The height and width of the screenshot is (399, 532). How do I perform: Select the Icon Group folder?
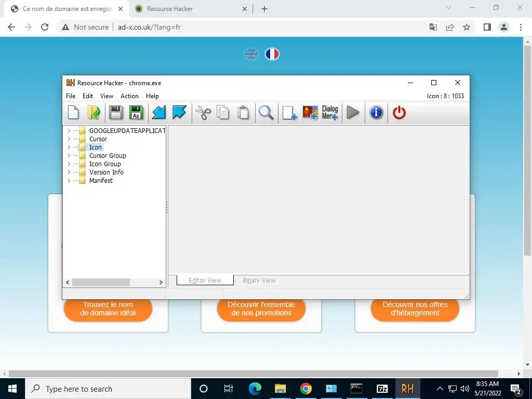click(x=105, y=164)
